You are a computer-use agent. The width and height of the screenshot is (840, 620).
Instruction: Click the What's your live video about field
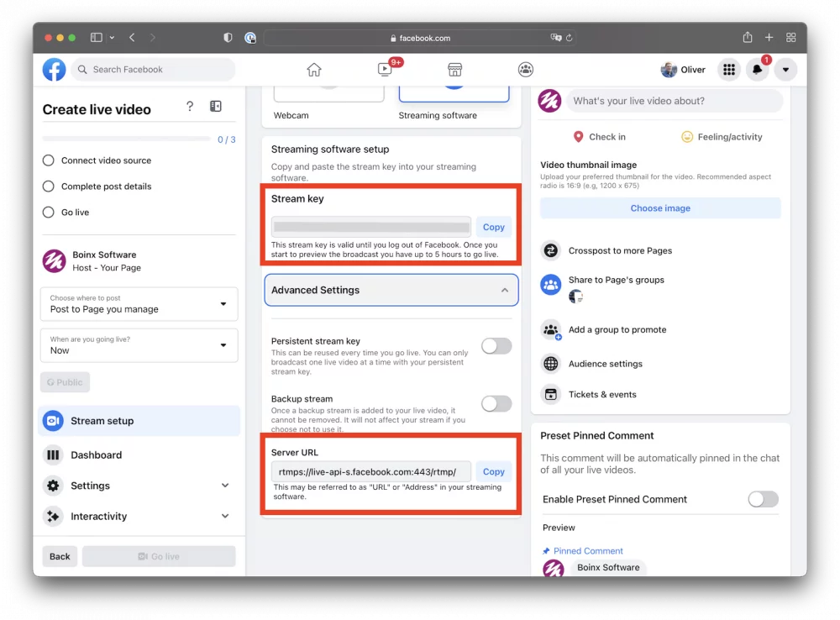tap(675, 101)
